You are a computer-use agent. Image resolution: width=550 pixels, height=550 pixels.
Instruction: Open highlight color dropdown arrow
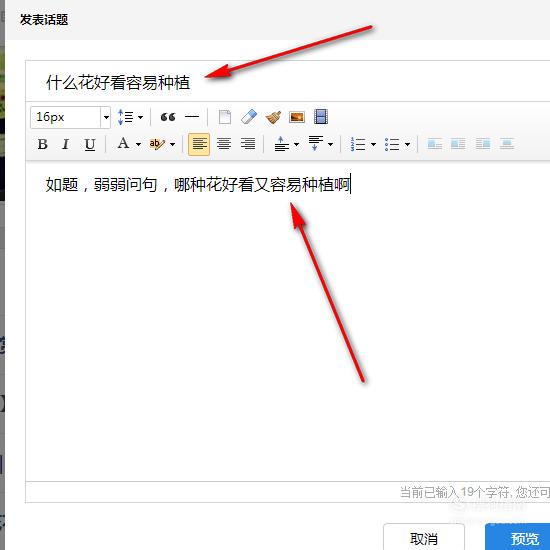pyautogui.click(x=172, y=144)
